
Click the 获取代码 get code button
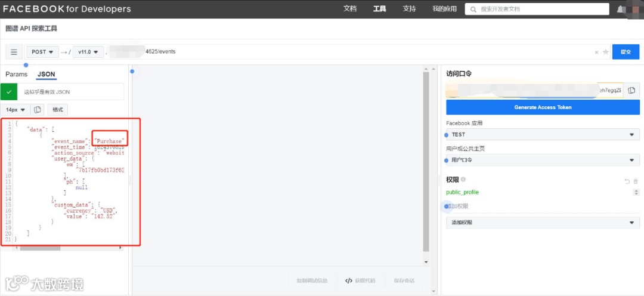tap(360, 281)
